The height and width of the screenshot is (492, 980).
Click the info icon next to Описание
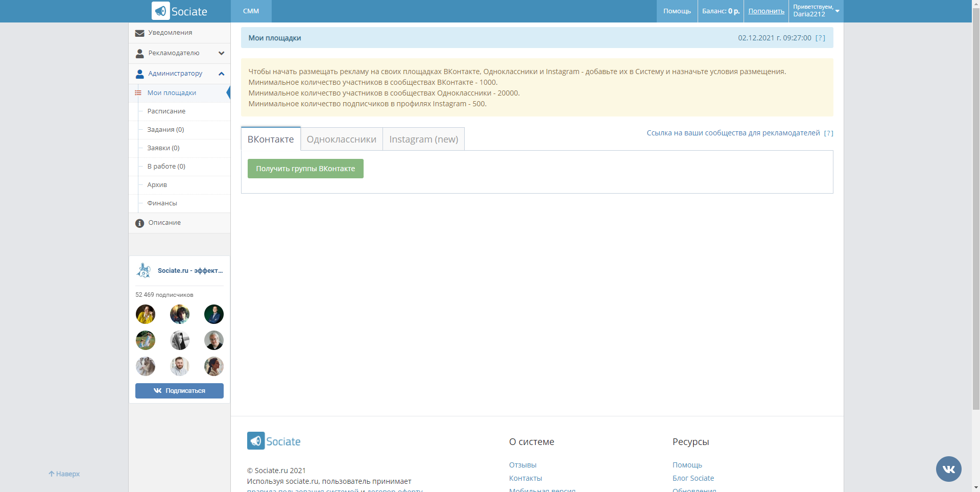pos(139,223)
